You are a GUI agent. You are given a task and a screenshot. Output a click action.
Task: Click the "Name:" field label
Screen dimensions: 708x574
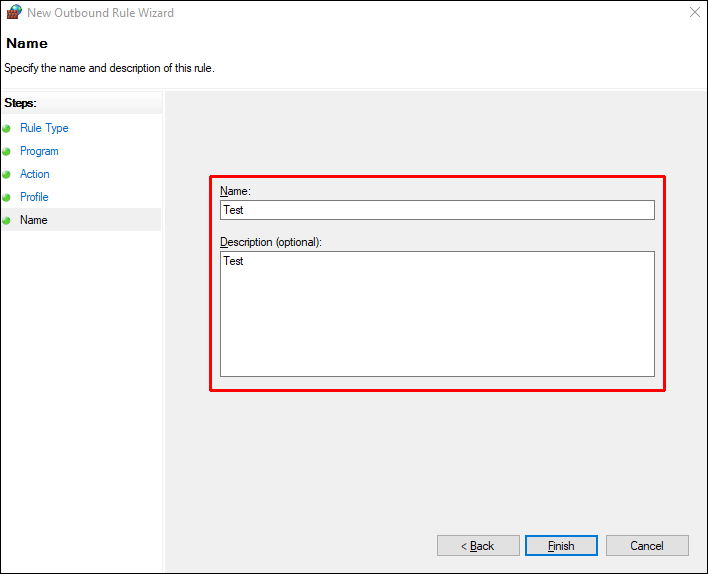click(x=236, y=190)
